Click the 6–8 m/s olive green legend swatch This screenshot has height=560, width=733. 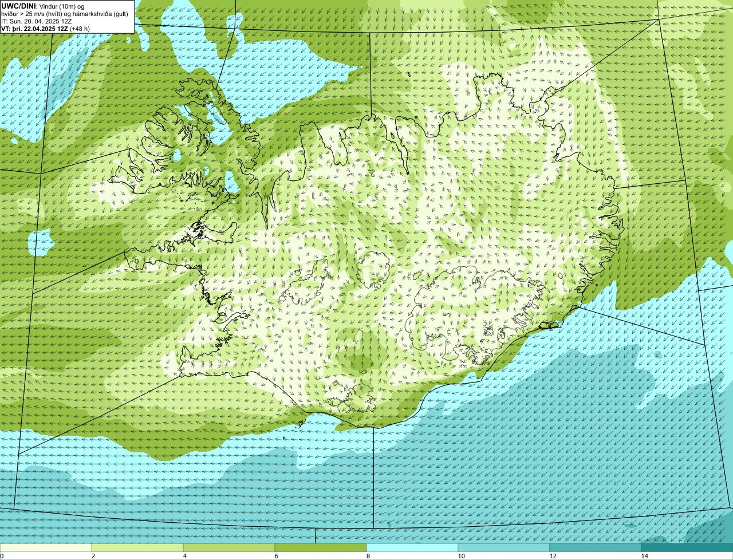click(x=321, y=547)
